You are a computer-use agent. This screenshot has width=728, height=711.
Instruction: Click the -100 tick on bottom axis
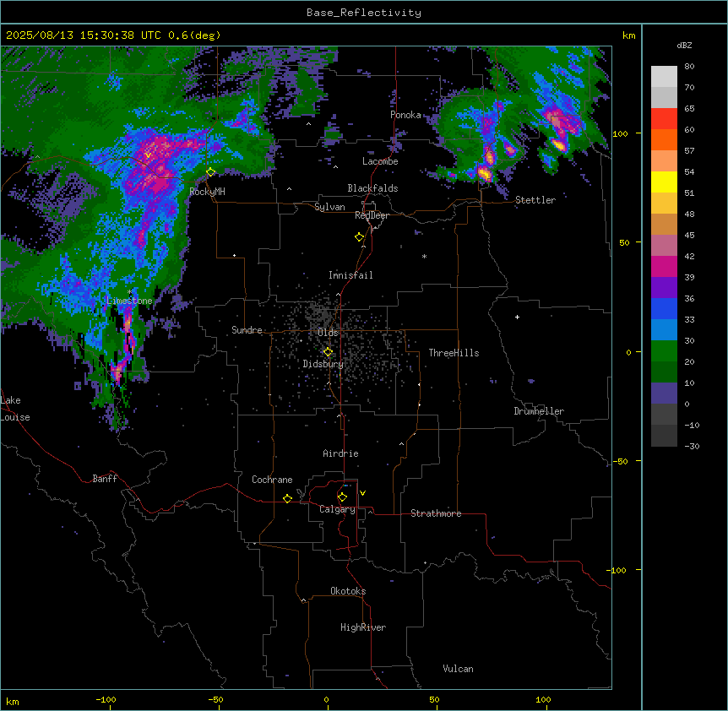(106, 699)
